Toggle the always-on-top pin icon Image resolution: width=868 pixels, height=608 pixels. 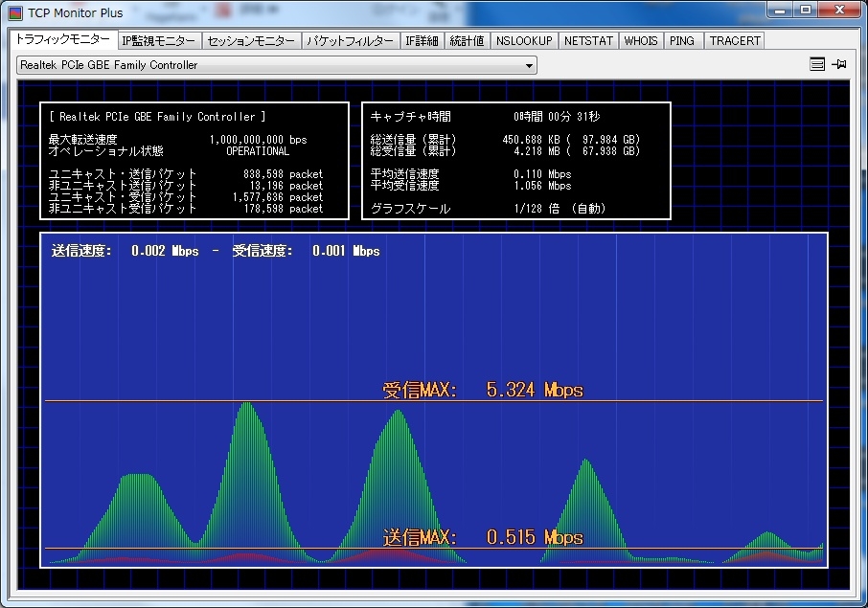pos(839,65)
